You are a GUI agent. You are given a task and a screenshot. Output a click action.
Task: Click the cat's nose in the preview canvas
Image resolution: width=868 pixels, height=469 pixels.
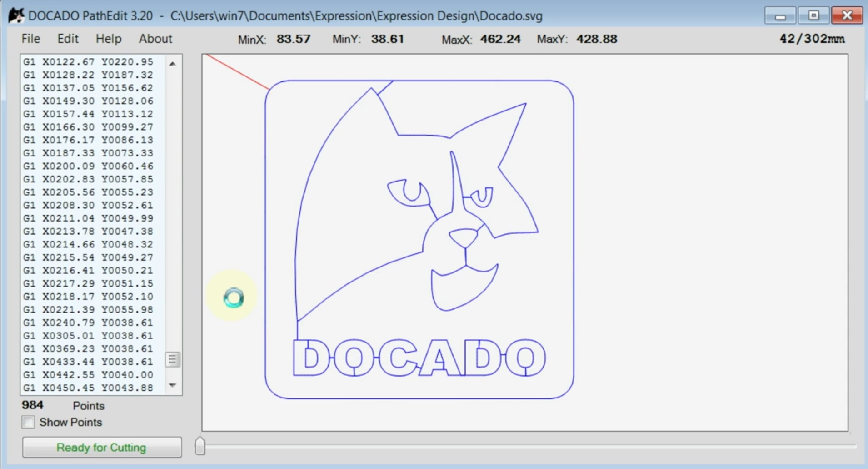pos(464,238)
